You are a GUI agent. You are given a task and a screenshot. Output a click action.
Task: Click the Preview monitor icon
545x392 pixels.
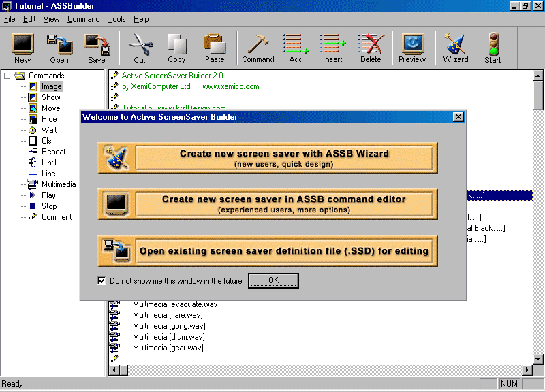pos(413,48)
